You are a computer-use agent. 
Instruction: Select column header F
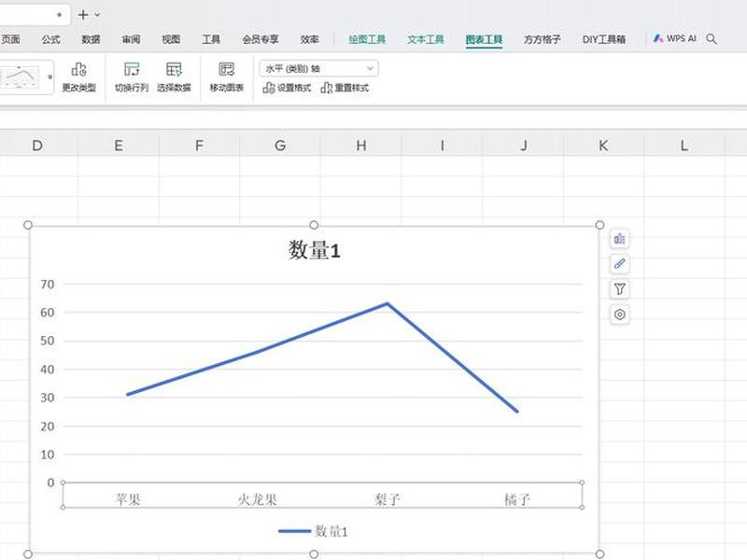coord(199,146)
